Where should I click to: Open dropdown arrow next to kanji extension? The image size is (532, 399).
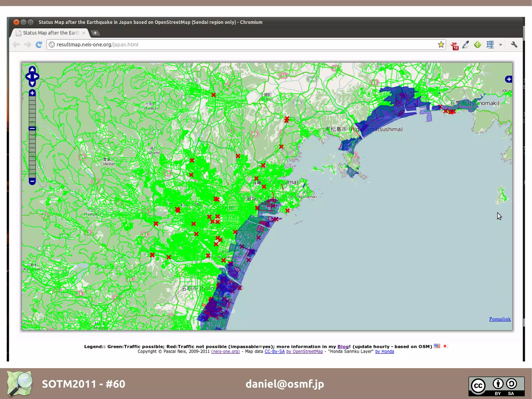point(500,45)
